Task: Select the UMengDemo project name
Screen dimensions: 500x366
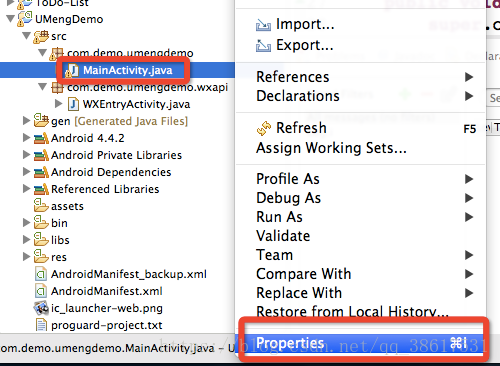Action: coord(69,19)
